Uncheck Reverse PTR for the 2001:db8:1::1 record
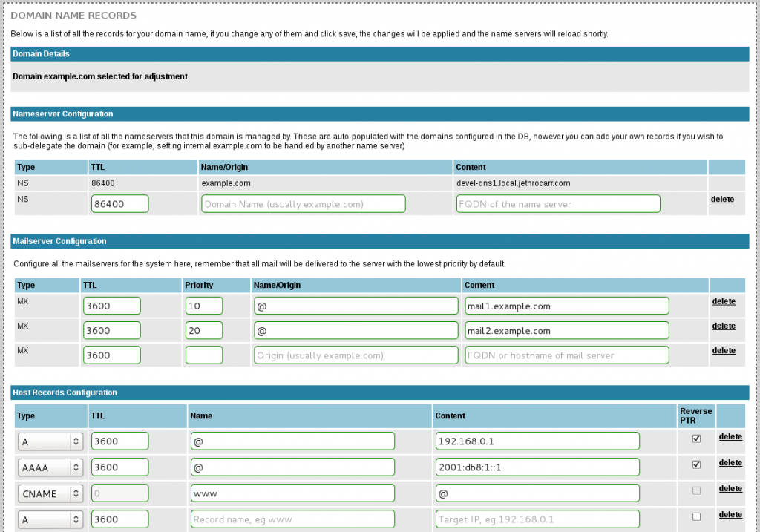This screenshot has height=532, width=760. click(696, 464)
